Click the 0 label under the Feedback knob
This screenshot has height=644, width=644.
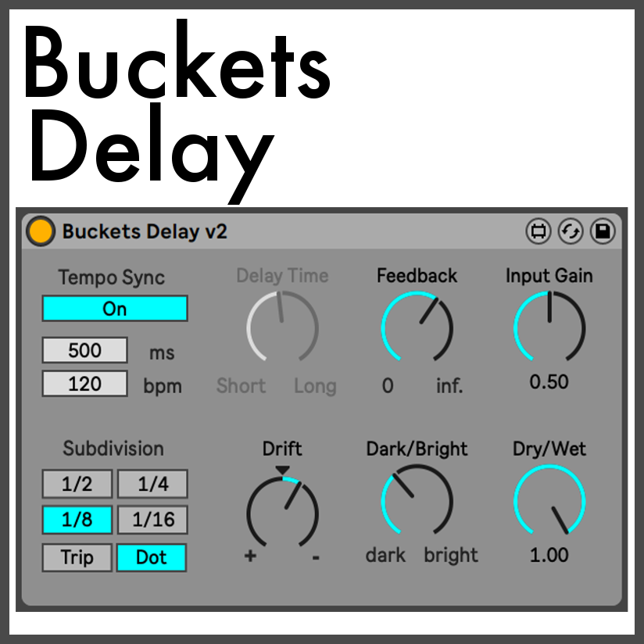[x=388, y=385]
